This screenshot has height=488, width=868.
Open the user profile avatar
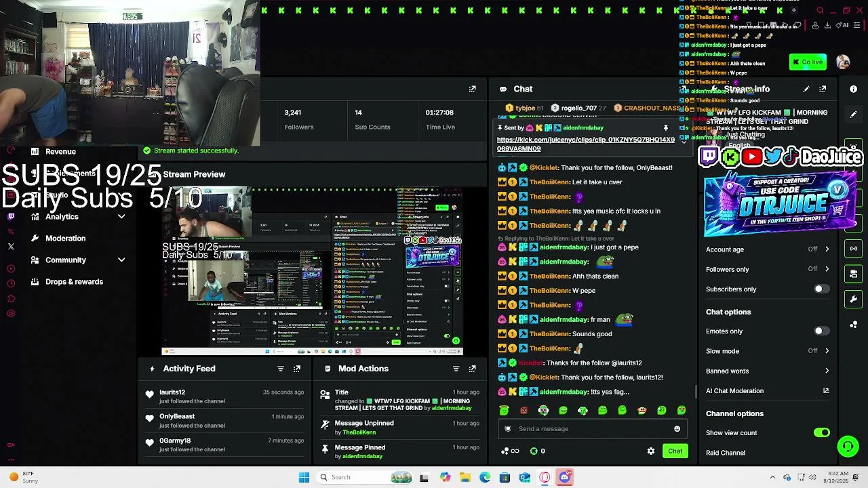843,62
